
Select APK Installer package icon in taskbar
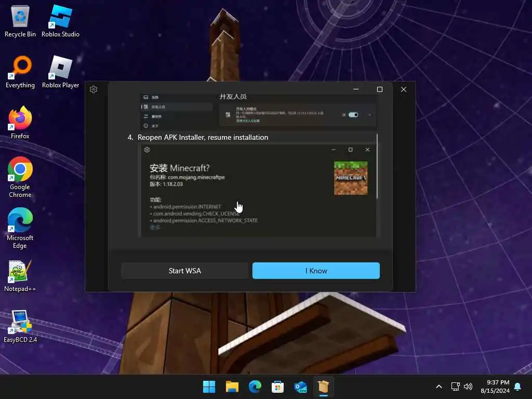click(x=323, y=387)
